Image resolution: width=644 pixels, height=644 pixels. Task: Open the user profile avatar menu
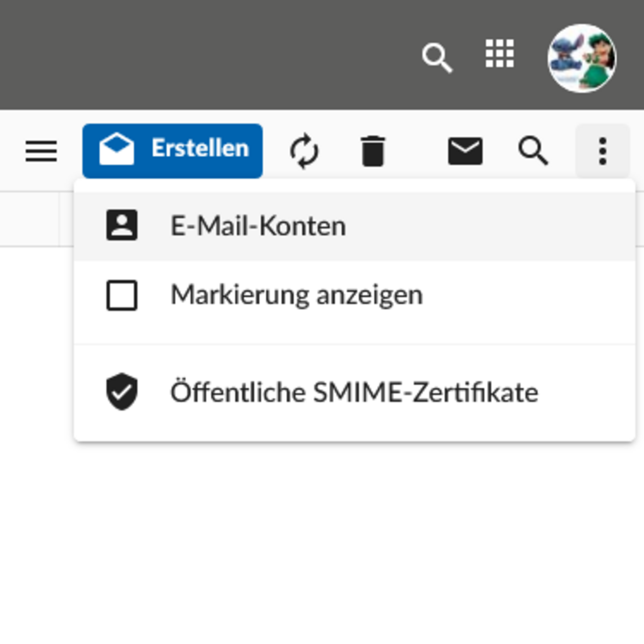click(x=582, y=58)
